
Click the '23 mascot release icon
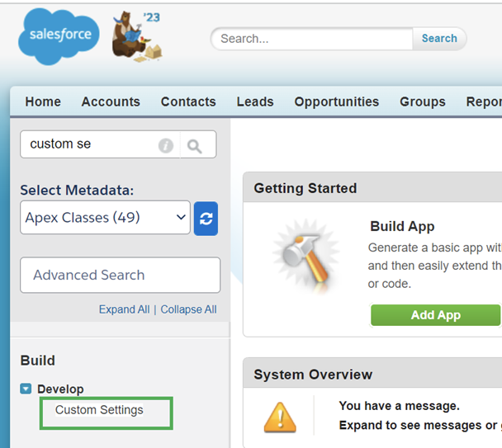136,36
